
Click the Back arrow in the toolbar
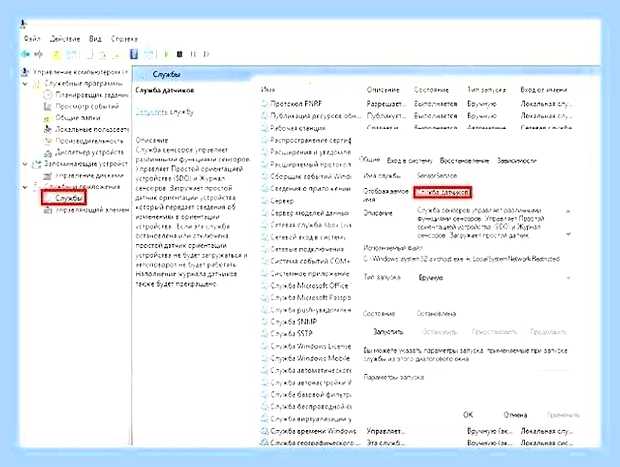(x=26, y=54)
